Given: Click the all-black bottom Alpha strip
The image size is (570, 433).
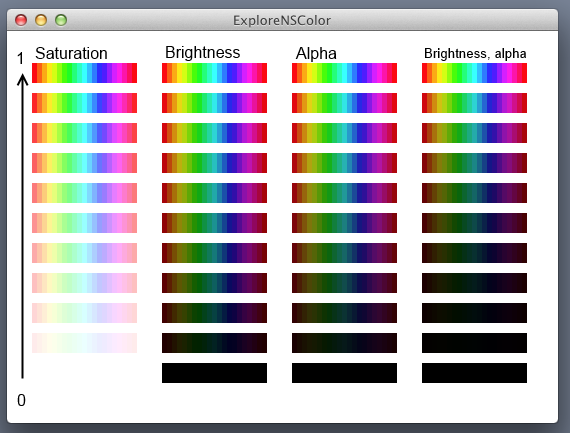Looking at the screenshot, I should (344, 373).
